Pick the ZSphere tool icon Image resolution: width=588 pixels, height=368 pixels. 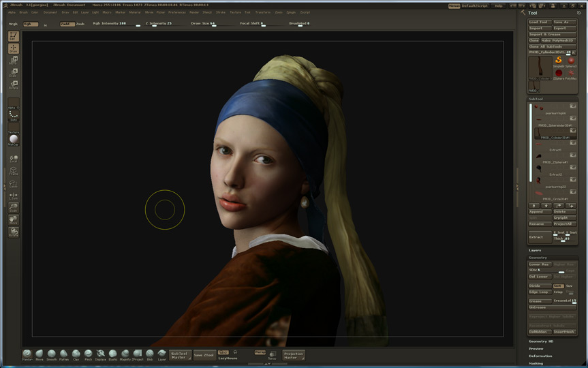pyautogui.click(x=559, y=74)
